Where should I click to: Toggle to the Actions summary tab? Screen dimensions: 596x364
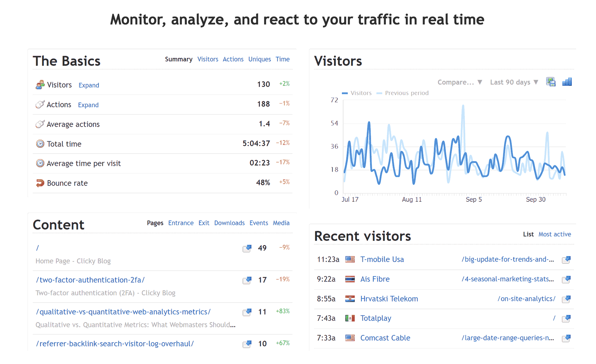click(232, 59)
